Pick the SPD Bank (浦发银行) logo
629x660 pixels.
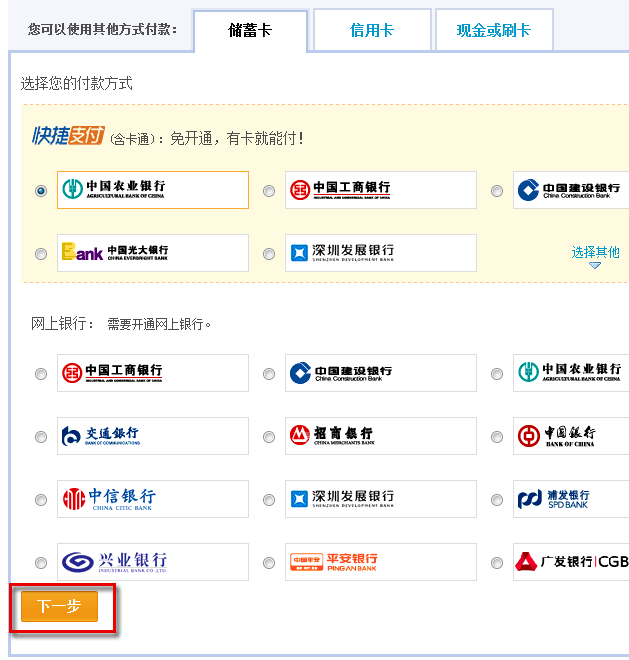pyautogui.click(x=571, y=498)
